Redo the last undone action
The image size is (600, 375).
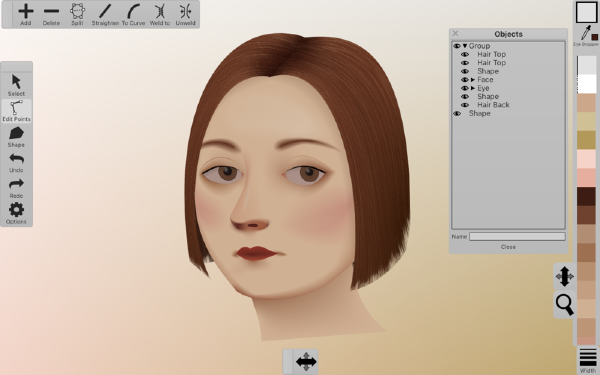pos(16,188)
